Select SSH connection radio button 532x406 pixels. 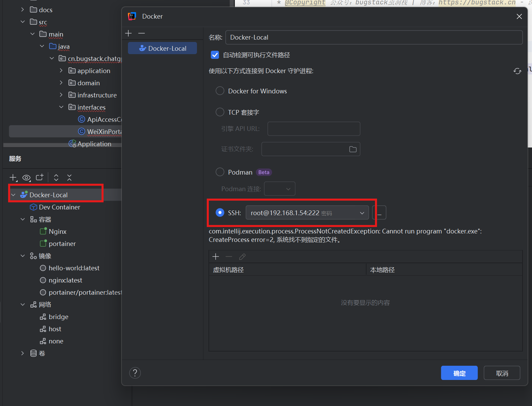click(220, 212)
